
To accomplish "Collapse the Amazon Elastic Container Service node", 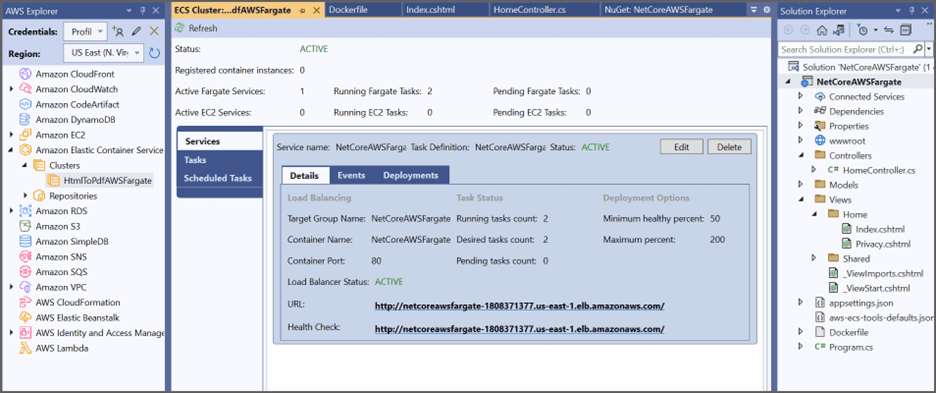I will tap(12, 150).
